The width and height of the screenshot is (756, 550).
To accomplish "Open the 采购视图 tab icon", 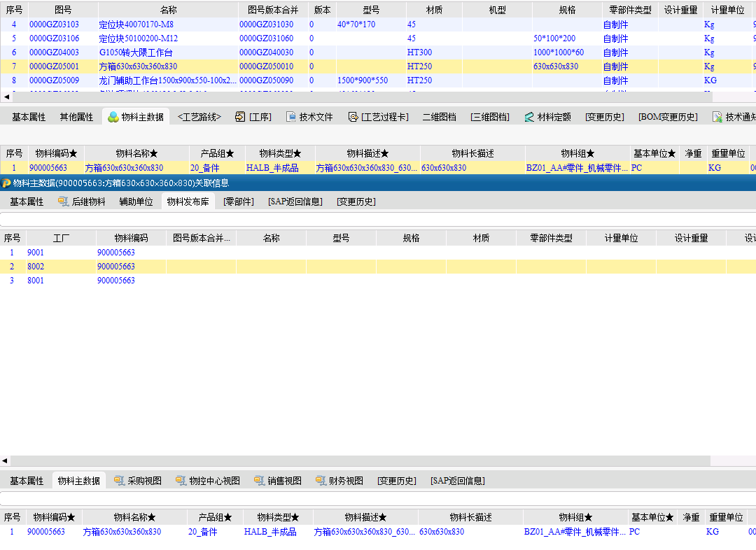I will pyautogui.click(x=120, y=481).
